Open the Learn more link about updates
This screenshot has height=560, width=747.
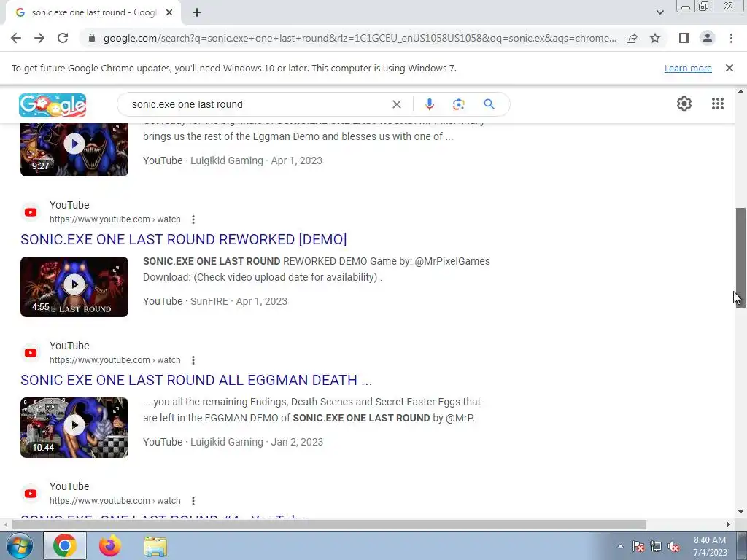tap(688, 68)
